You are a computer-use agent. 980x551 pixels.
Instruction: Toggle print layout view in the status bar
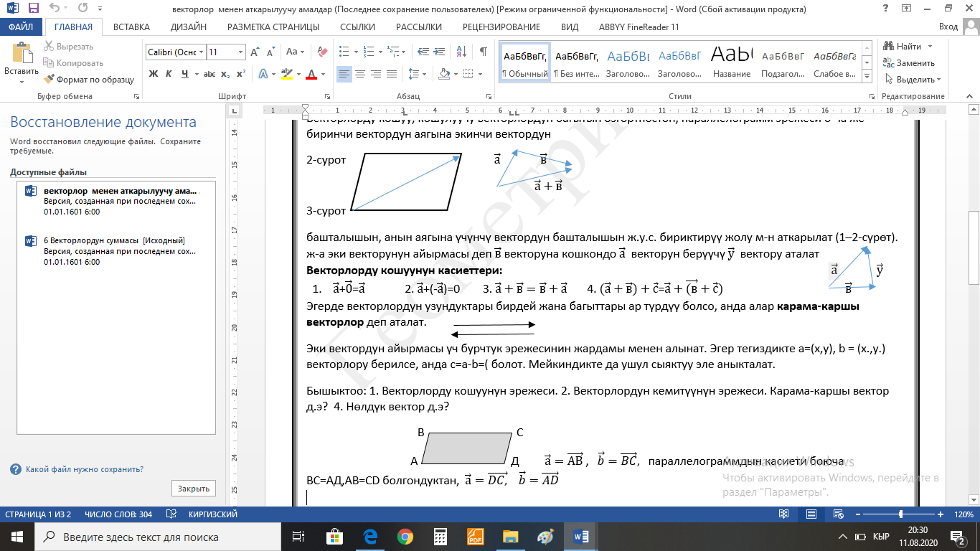click(811, 514)
